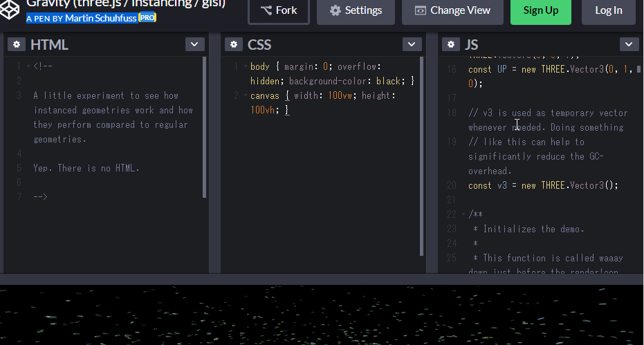Fold the JS doc comment at line 22

point(463,214)
